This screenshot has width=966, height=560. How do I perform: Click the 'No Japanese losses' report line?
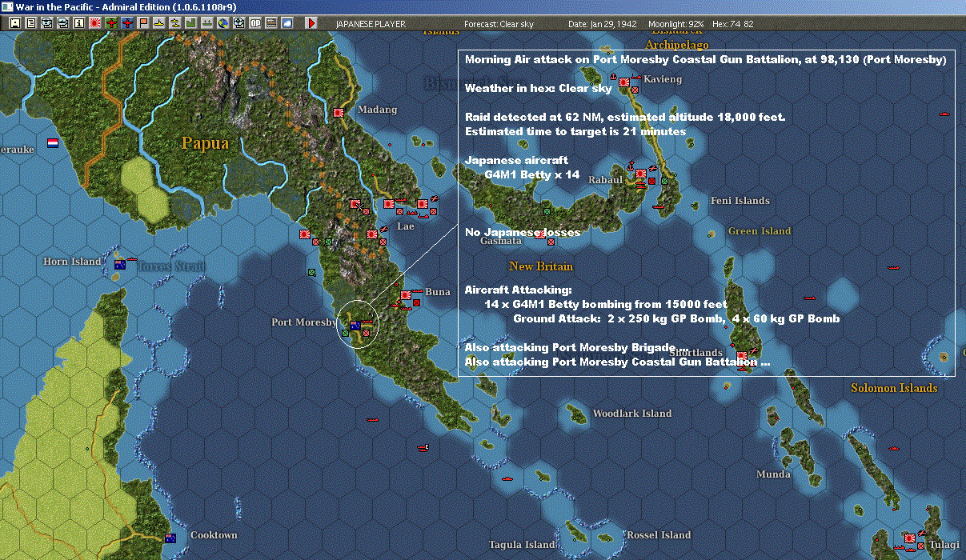523,232
